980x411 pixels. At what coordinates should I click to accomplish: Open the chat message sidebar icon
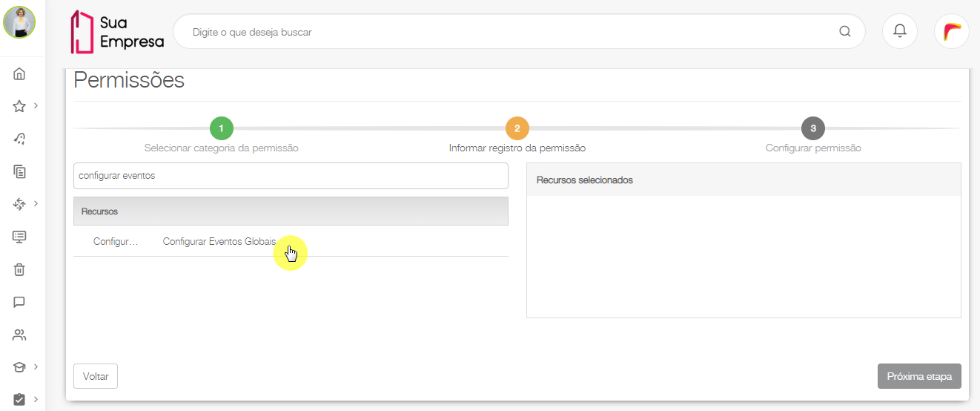click(x=19, y=302)
